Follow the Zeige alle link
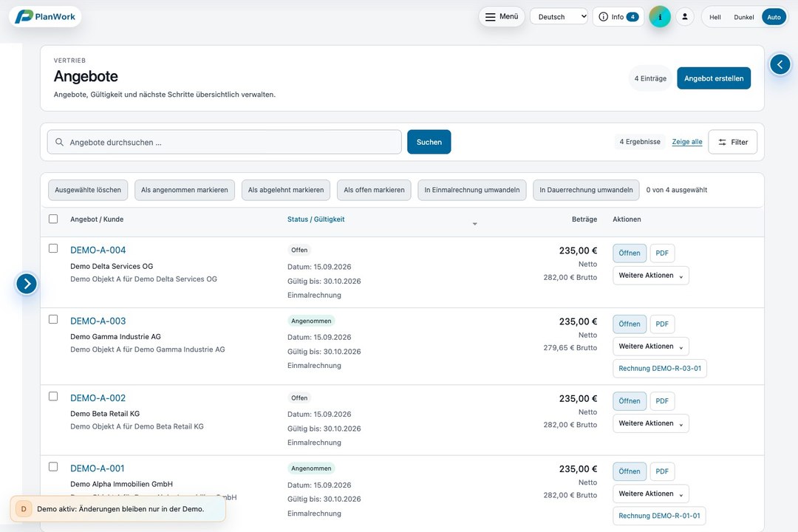The height and width of the screenshot is (532, 798). click(686, 142)
